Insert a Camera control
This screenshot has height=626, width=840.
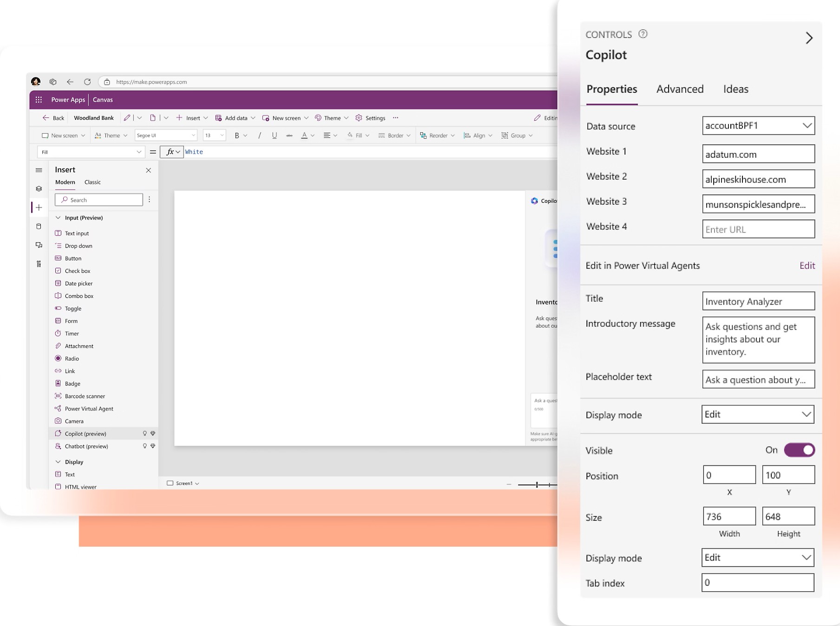[x=75, y=421]
